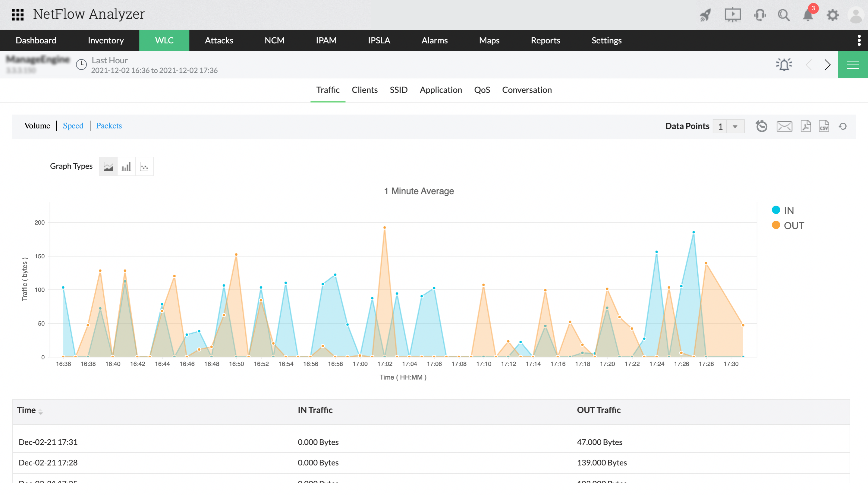Switch to the bar graph type

[126, 167]
